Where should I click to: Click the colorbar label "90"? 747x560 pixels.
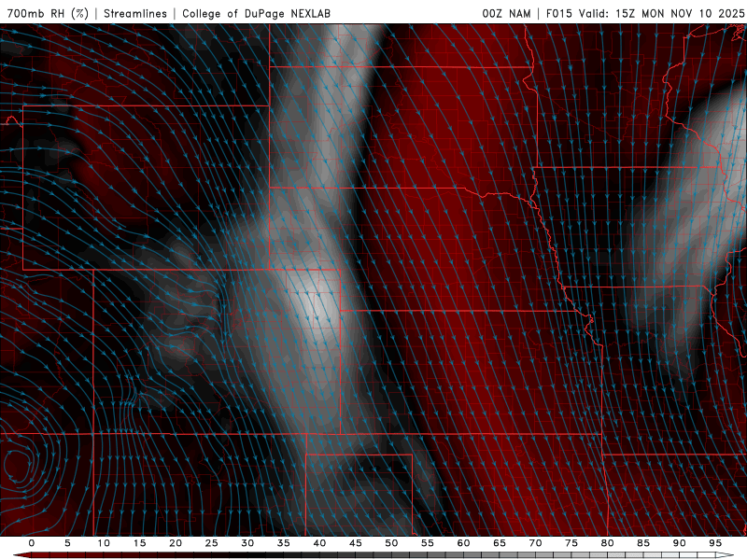(679, 543)
